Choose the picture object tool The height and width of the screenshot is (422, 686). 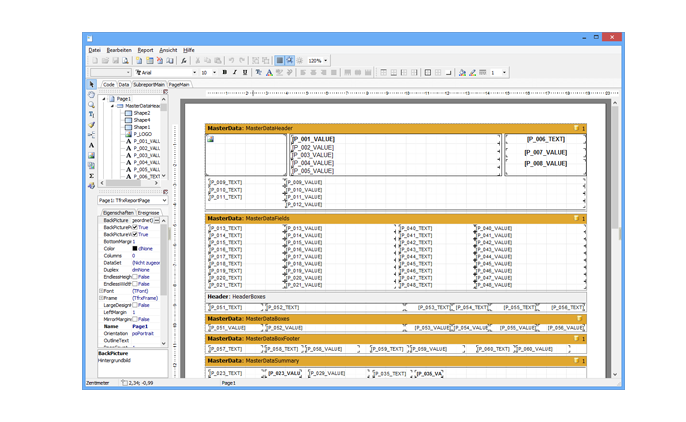[x=91, y=155]
